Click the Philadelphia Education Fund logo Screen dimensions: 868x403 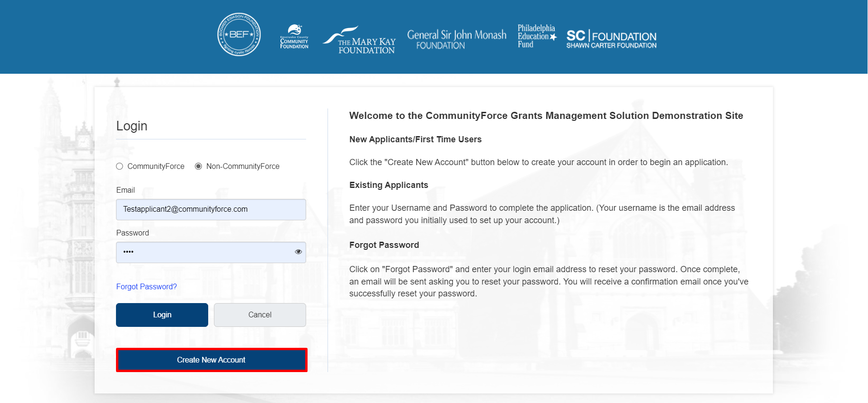click(x=537, y=36)
